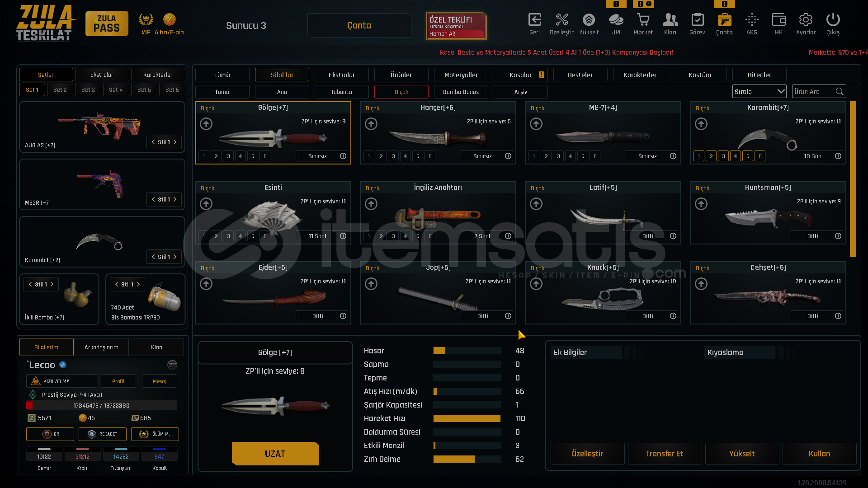Go back with the Geri icon
Screen dimensions: 868x488
(534, 20)
